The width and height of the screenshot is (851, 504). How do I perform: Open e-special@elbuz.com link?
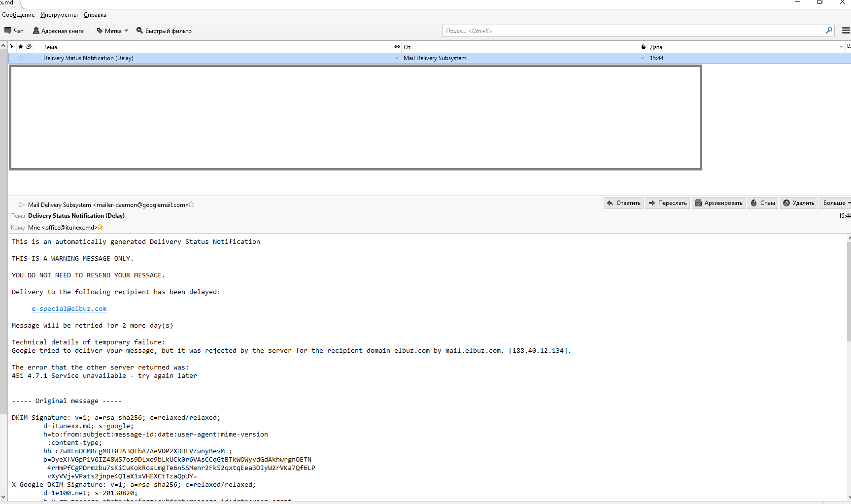[x=69, y=309]
